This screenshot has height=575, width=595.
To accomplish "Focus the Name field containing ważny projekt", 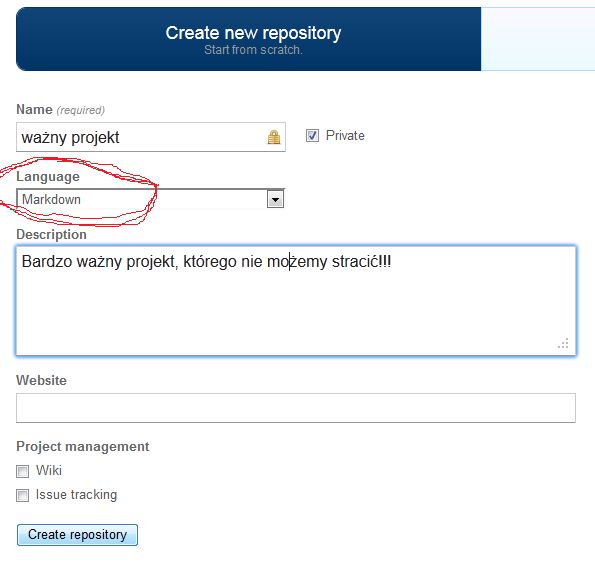I will [x=151, y=137].
